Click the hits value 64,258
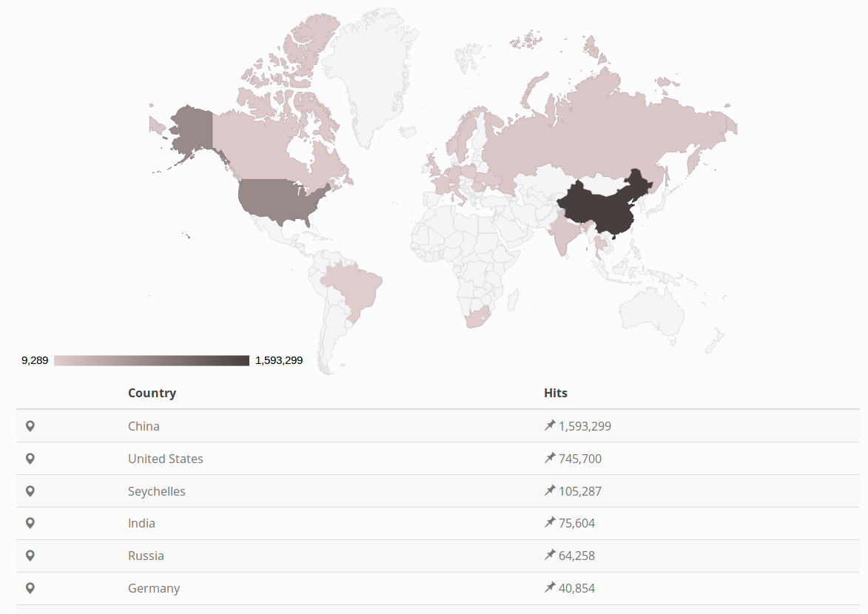This screenshot has height=614, width=868. [x=577, y=556]
